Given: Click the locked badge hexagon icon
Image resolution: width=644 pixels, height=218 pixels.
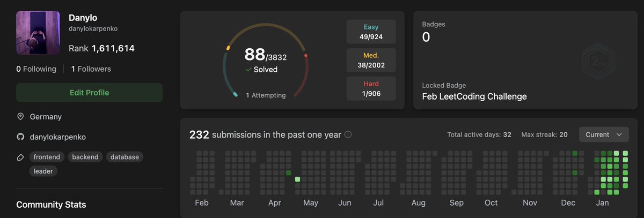Looking at the screenshot, I should pyautogui.click(x=599, y=61).
